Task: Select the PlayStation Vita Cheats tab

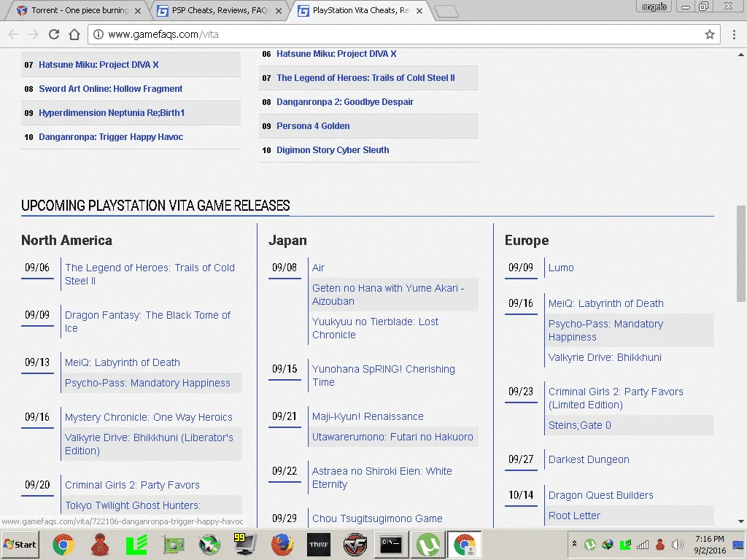Action: (x=360, y=10)
